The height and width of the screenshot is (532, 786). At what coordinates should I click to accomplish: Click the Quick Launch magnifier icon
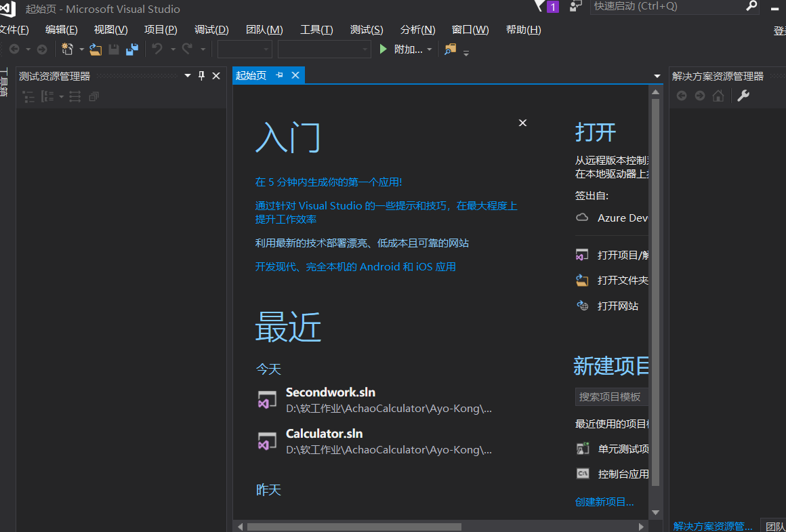pyautogui.click(x=751, y=6)
